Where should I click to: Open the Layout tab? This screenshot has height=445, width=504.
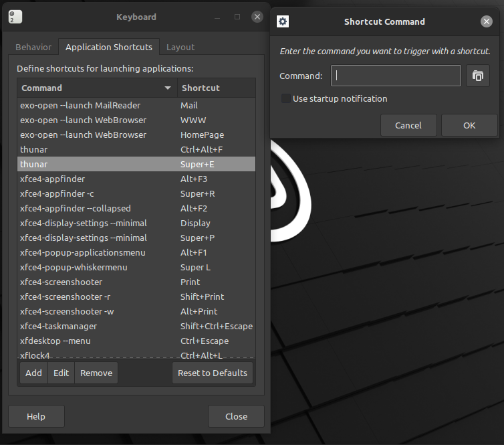tap(180, 47)
